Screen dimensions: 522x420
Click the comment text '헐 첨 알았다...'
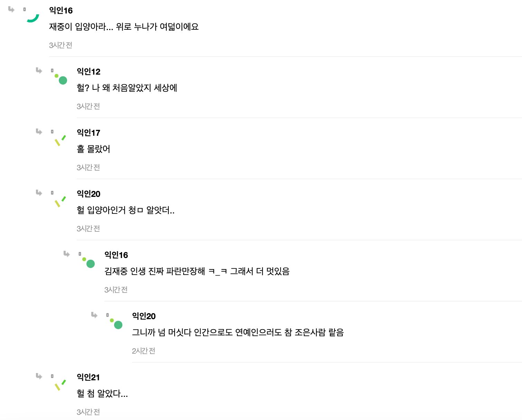[102, 393]
